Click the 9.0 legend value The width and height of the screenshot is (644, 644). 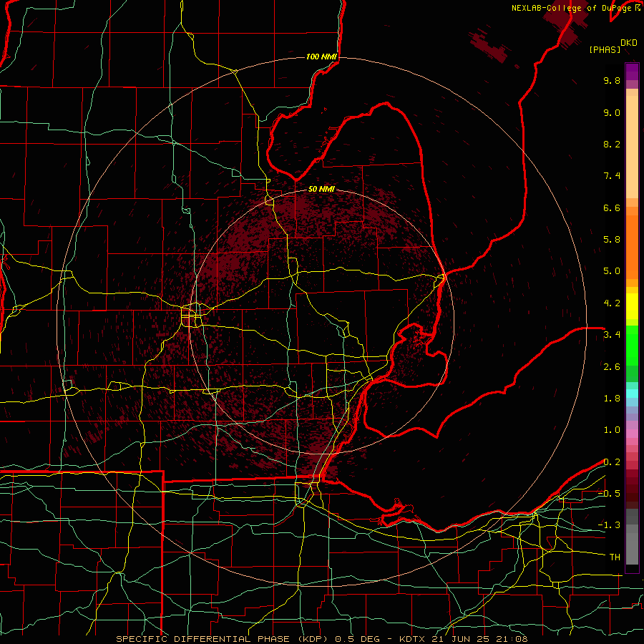tap(612, 112)
